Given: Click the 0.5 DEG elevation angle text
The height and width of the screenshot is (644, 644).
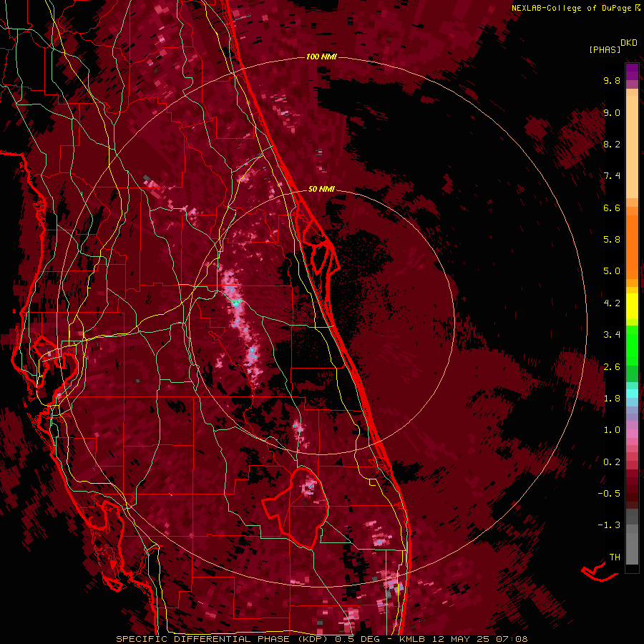Looking at the screenshot, I should pos(358,639).
